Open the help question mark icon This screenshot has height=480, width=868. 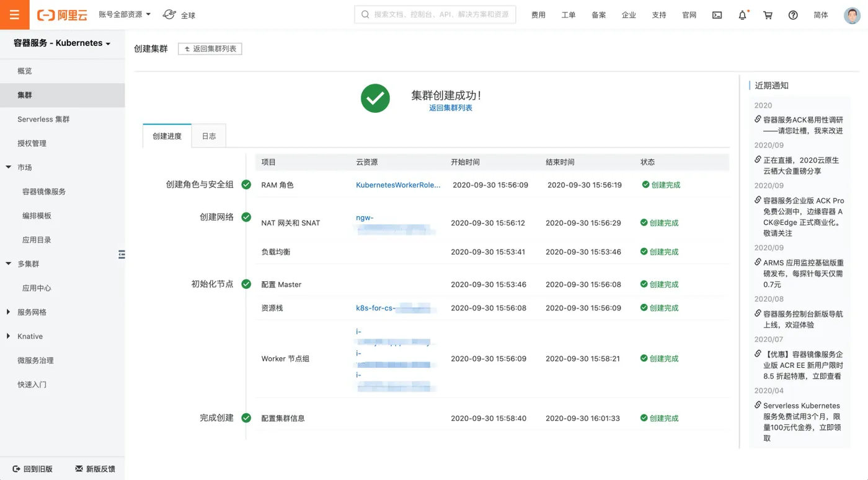(793, 15)
